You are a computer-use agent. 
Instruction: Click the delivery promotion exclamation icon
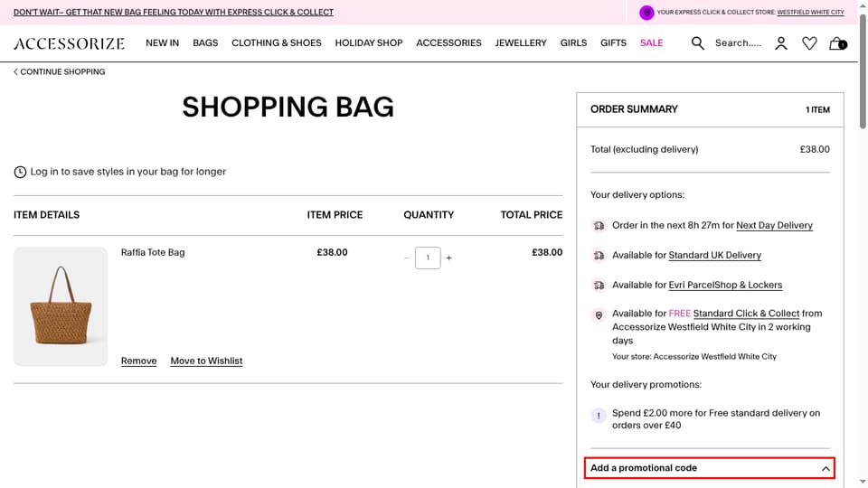click(x=599, y=416)
